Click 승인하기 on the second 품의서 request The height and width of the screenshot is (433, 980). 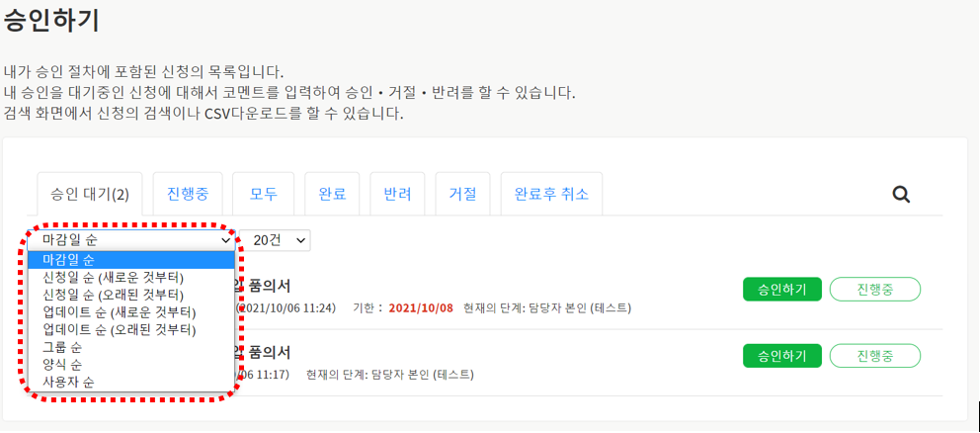(781, 356)
